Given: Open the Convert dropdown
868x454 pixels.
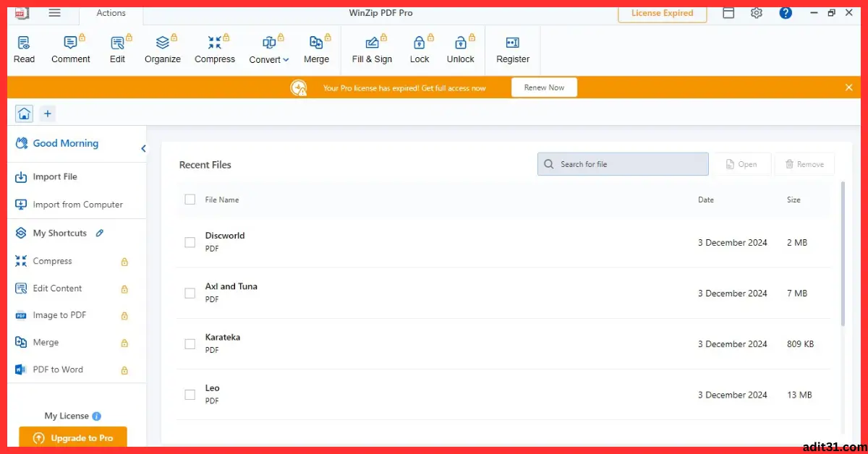Looking at the screenshot, I should [269, 50].
